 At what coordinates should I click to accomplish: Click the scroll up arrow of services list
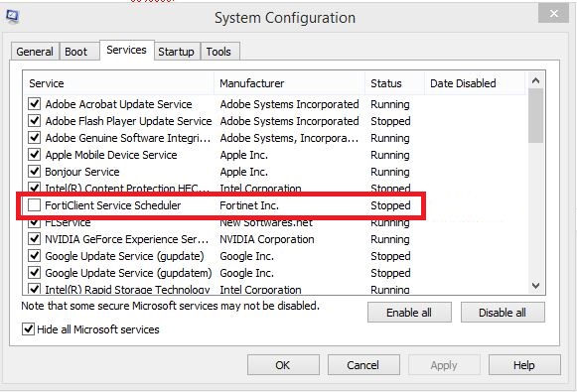tap(536, 80)
